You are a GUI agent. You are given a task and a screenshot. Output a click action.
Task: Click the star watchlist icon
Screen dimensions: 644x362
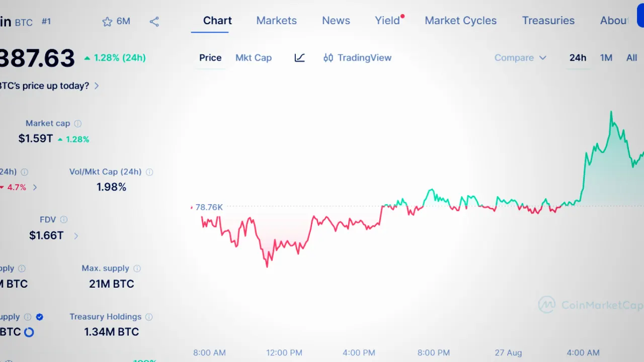pos(107,22)
